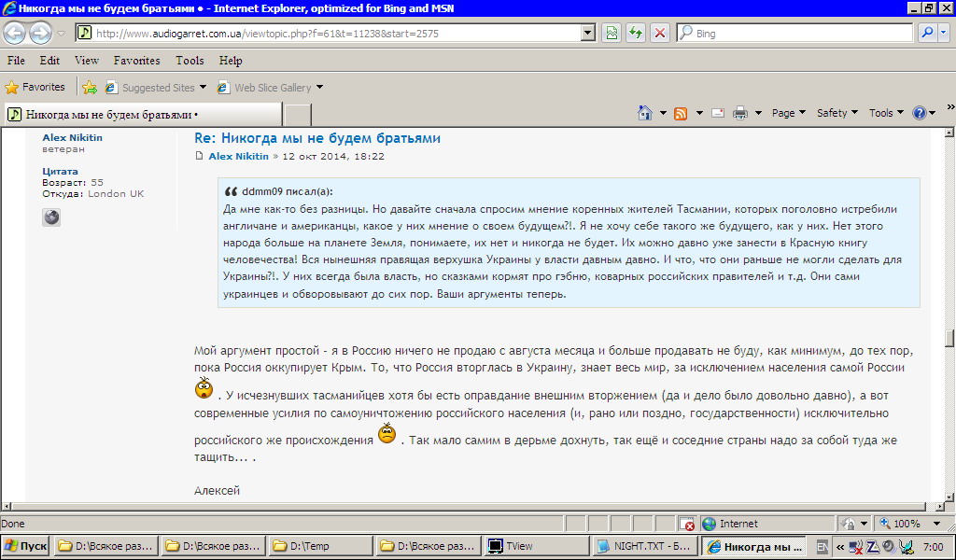Screen dimensions: 956x560
Task: Click the Forward navigation arrow button
Action: [40, 33]
